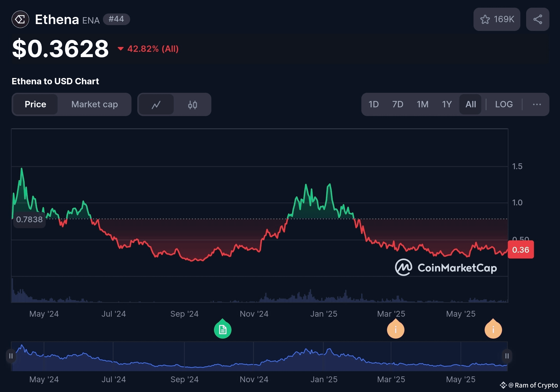
Task: Click the 169K watchlist count
Action: [x=504, y=19]
